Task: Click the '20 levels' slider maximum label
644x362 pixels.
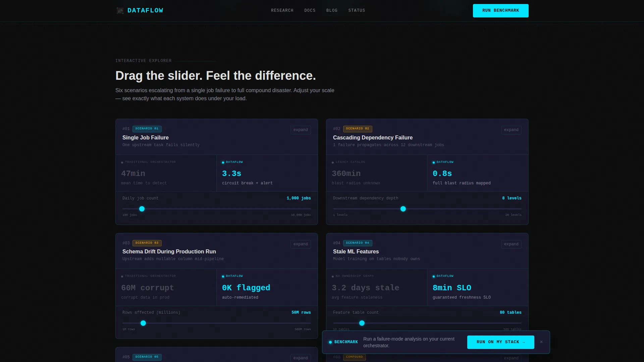Action: pos(513,215)
